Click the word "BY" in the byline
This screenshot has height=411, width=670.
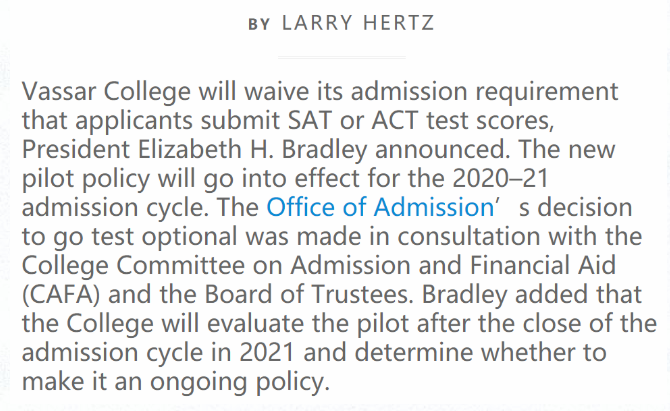tap(258, 24)
